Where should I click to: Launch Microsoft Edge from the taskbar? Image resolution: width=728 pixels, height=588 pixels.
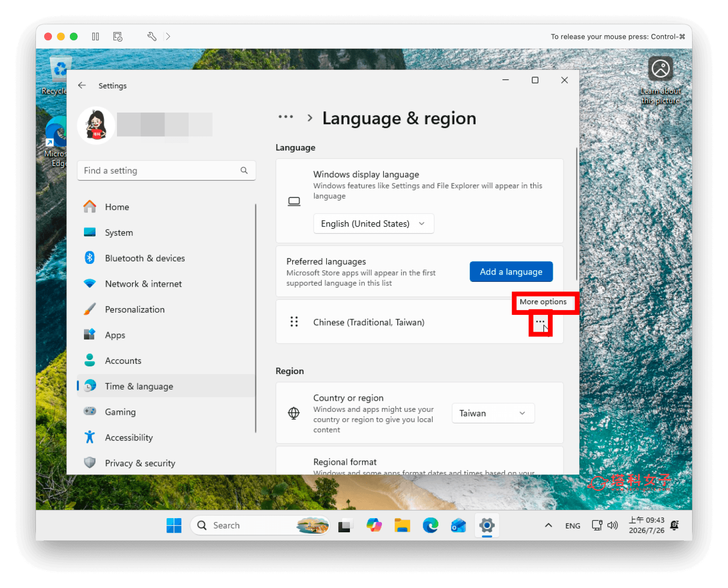(430, 525)
